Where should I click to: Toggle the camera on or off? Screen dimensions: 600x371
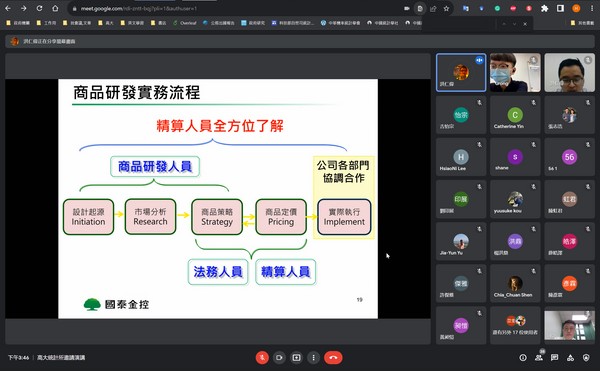pos(279,358)
